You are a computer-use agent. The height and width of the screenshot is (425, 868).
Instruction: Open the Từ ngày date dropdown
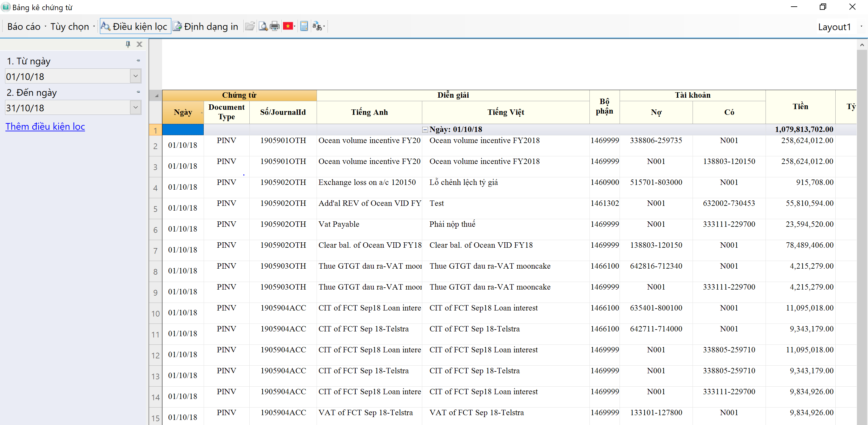(135, 76)
